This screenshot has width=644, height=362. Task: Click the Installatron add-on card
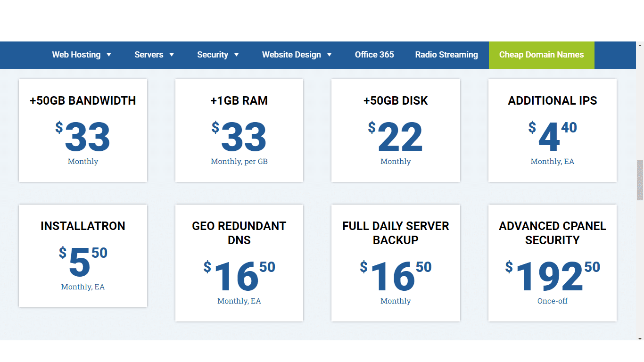pos(83,256)
